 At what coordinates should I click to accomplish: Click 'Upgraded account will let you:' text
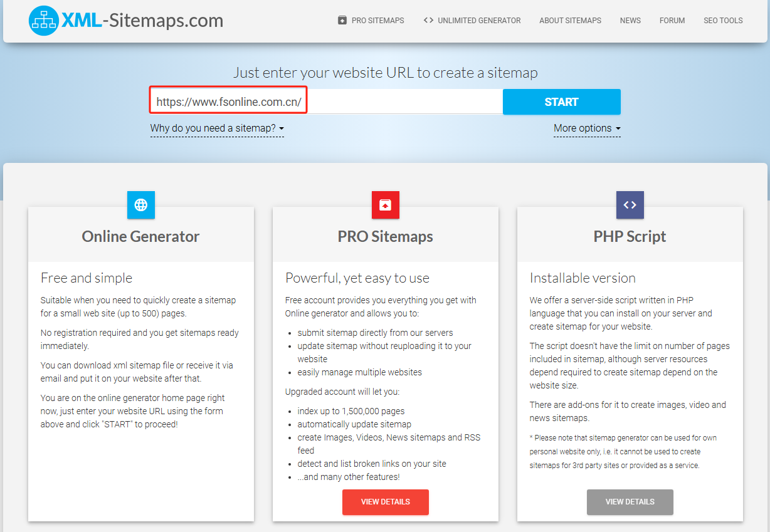click(342, 392)
